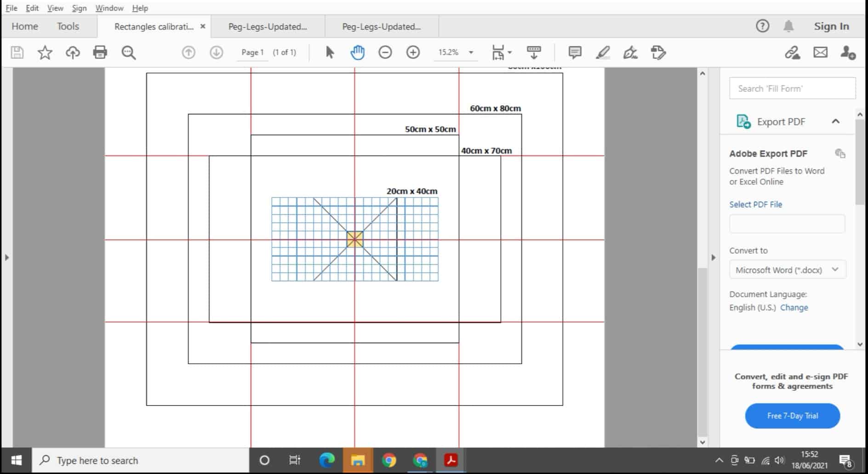868x474 pixels.
Task: Switch to the second Peg-Legs-Updated tab
Action: point(381,27)
